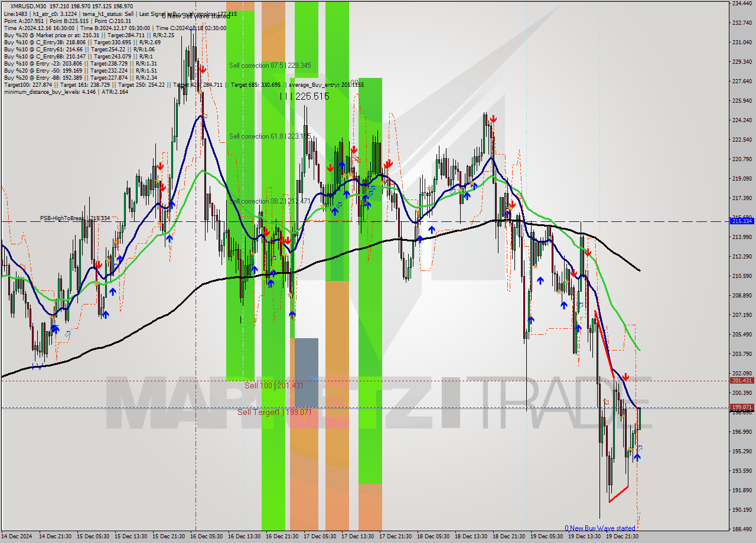Select the '15 Dec 13:30' time label
This screenshot has width=756, height=543.
[x=131, y=537]
